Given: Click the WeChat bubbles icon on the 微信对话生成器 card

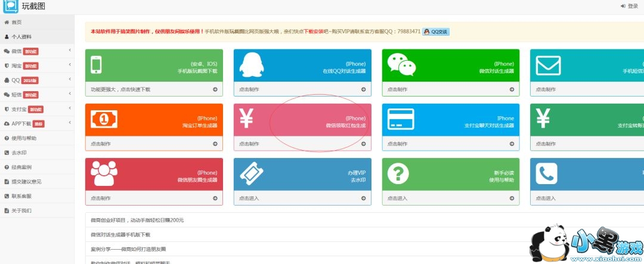Looking at the screenshot, I should tap(401, 64).
